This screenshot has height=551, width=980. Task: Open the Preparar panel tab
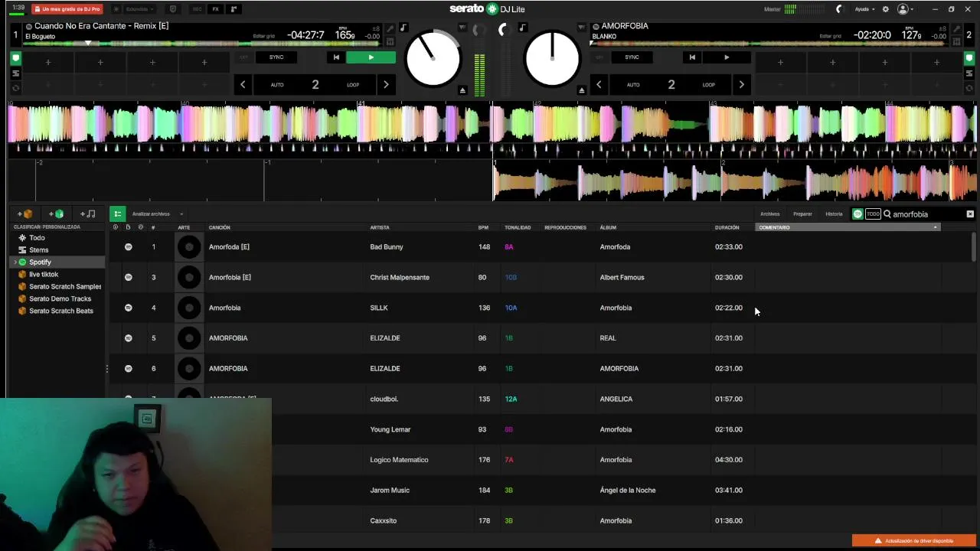(x=802, y=214)
